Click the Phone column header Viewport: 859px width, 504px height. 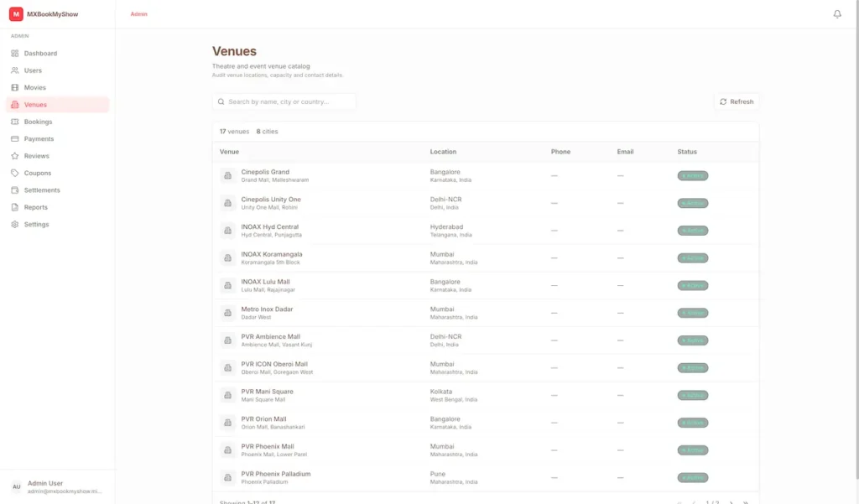(x=560, y=152)
